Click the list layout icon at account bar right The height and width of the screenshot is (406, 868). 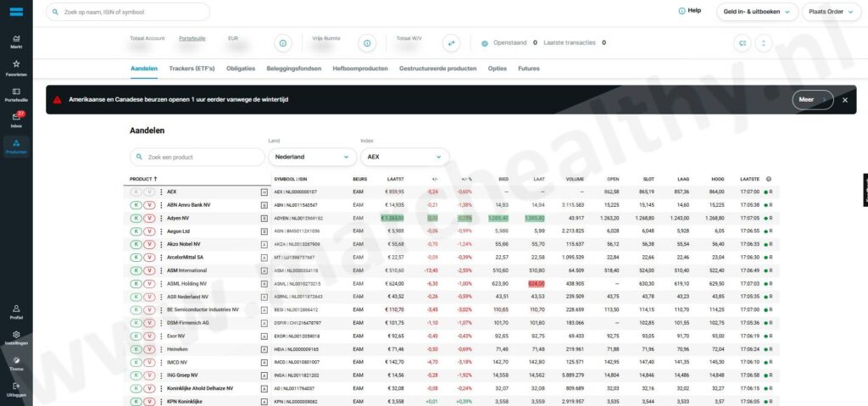point(743,42)
